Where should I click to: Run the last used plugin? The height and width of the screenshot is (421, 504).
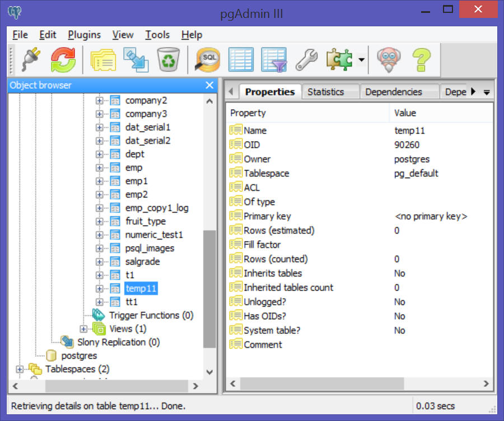tap(339, 59)
